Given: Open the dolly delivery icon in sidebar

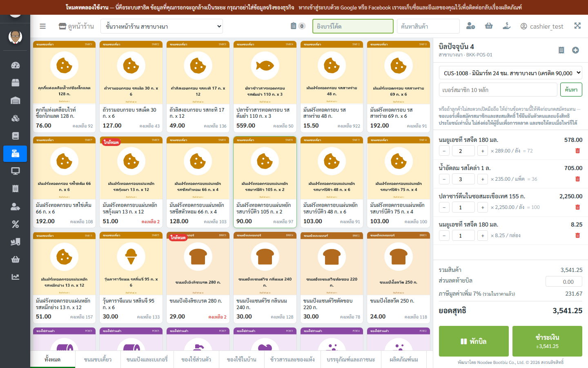Looking at the screenshot, I should tap(15, 241).
